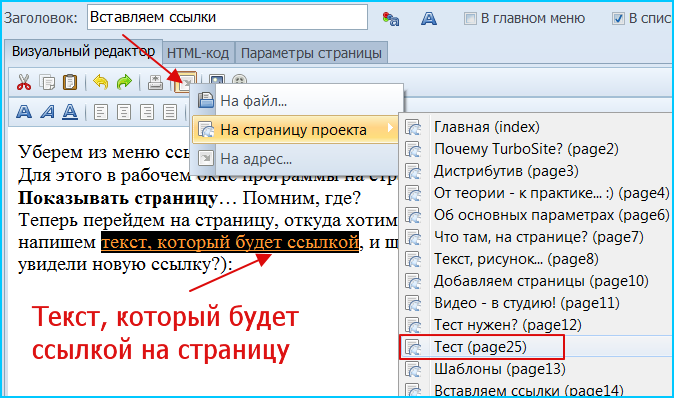Apply underline with underlined A icon

70,112
